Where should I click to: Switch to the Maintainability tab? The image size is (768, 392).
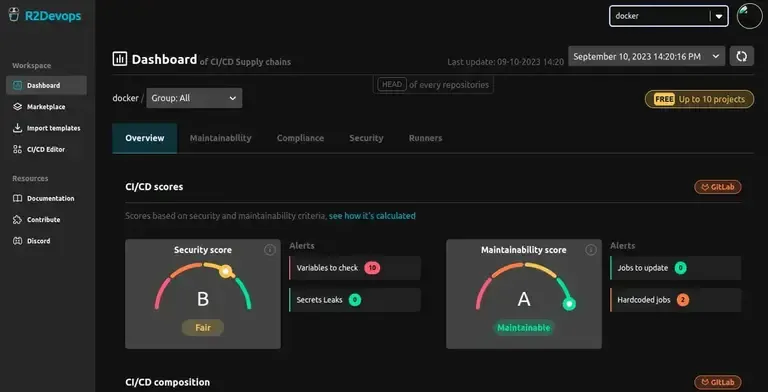click(220, 138)
